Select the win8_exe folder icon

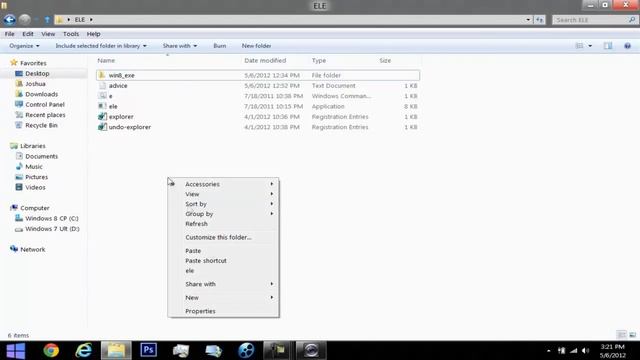(x=102, y=75)
